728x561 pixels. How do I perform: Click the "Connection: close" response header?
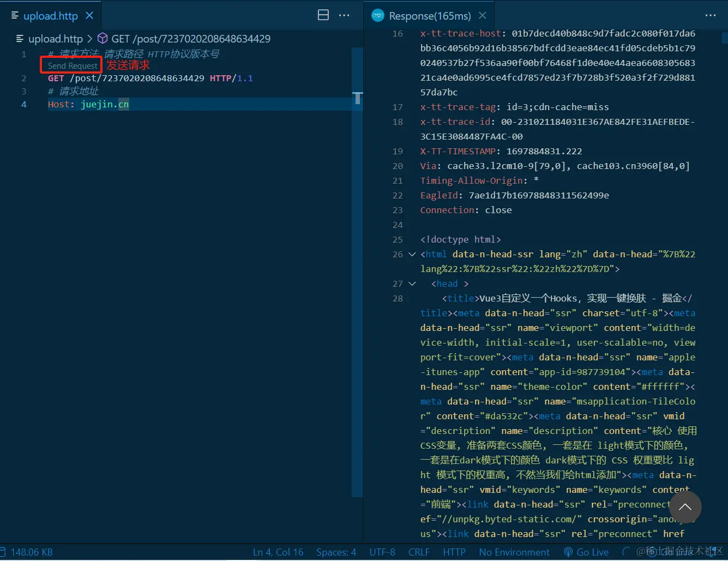point(466,210)
